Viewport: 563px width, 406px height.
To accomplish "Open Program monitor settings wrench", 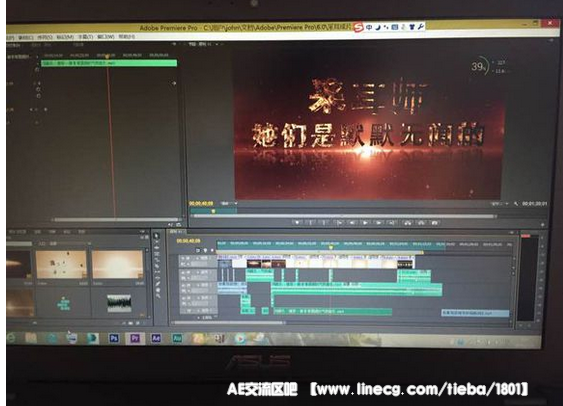I will pos(516,204).
